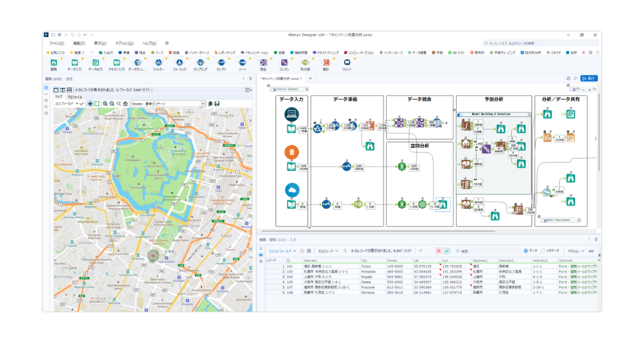
Task: Select the Filter (フィルター) tool icon
Action: [158, 63]
